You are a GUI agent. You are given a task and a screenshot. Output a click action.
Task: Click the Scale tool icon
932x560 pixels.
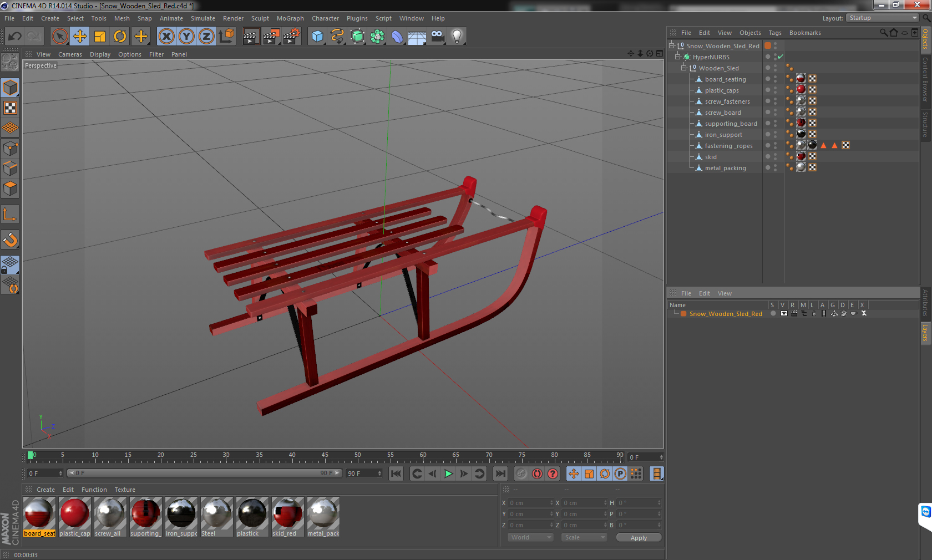pyautogui.click(x=100, y=37)
